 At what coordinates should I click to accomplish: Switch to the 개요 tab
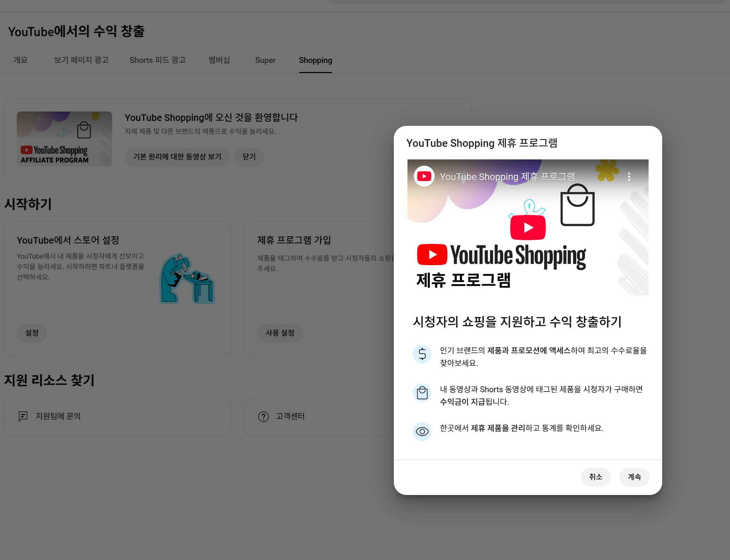21,60
